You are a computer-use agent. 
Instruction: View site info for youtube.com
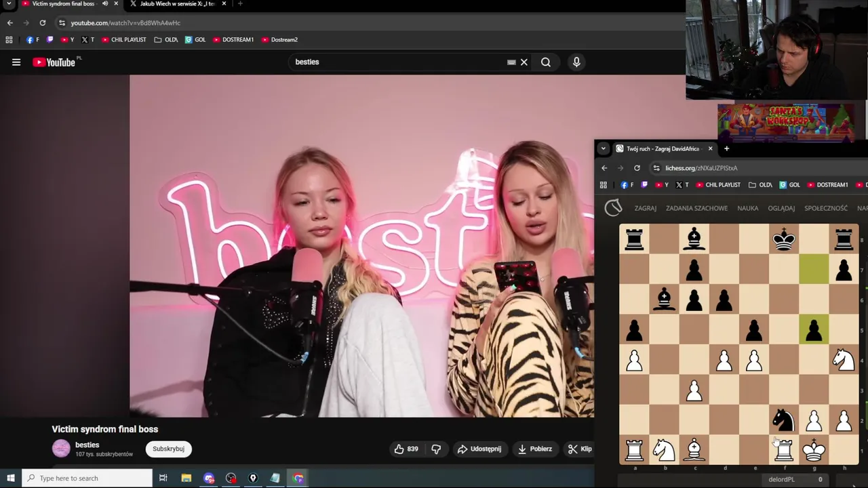(62, 23)
